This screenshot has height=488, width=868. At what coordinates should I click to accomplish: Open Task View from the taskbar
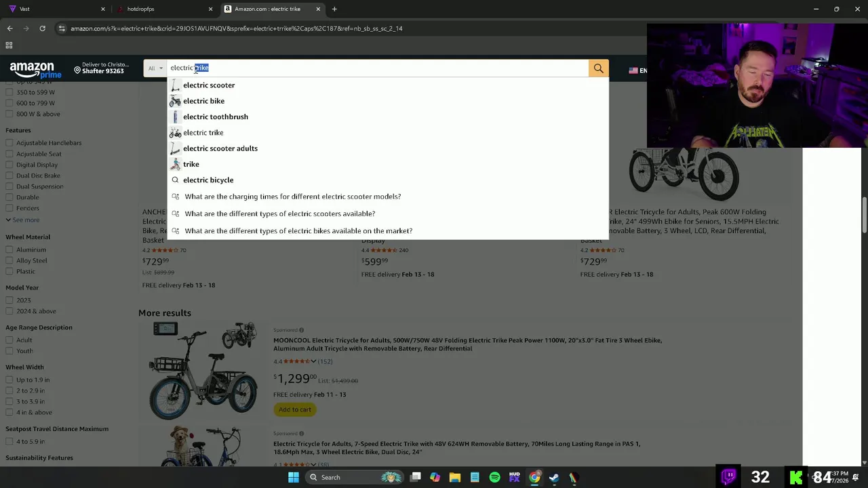point(415,477)
